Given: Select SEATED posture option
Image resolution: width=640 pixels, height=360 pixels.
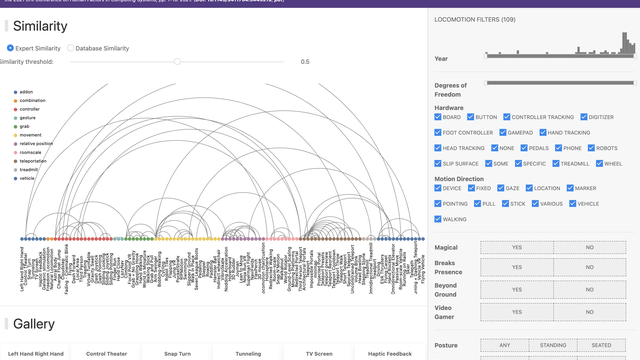Looking at the screenshot, I should pyautogui.click(x=602, y=345).
